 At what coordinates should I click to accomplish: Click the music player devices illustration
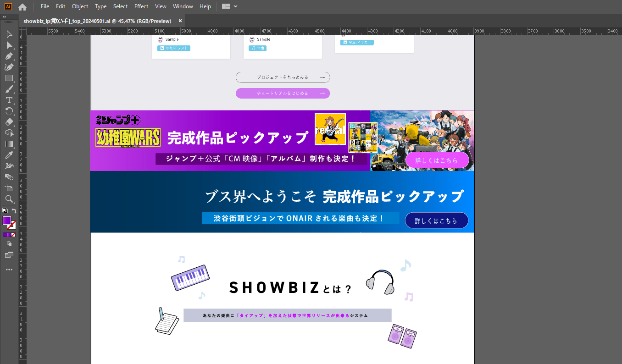click(x=402, y=336)
